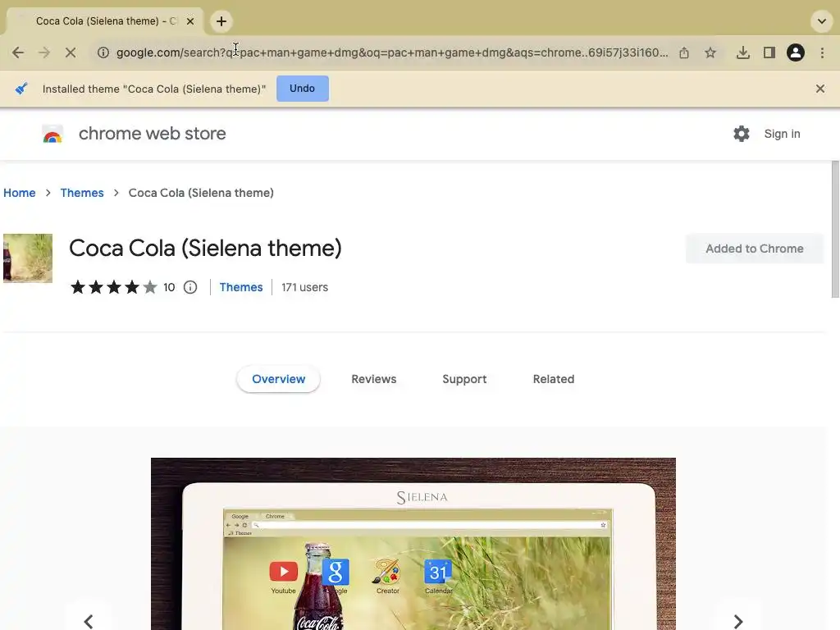The image size is (840, 630).
Task: Click the Coca Cola (Sielena theme) heading
Action: [x=205, y=249]
